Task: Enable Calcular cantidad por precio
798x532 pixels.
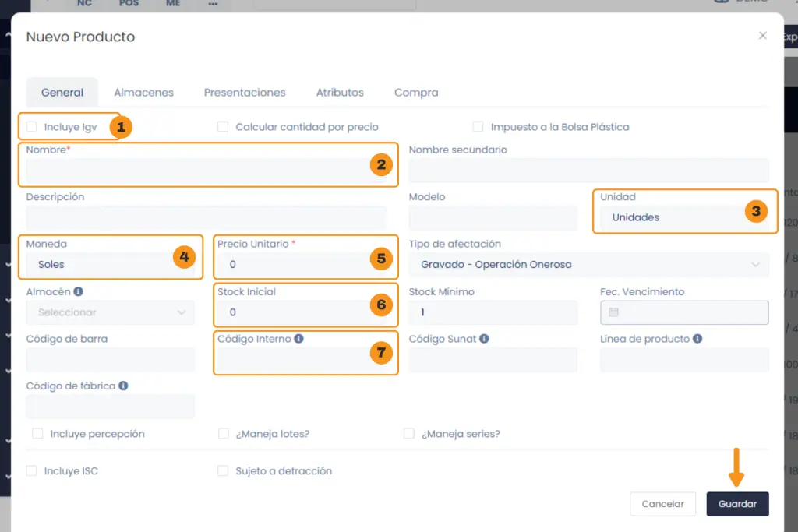Action: [x=223, y=127]
